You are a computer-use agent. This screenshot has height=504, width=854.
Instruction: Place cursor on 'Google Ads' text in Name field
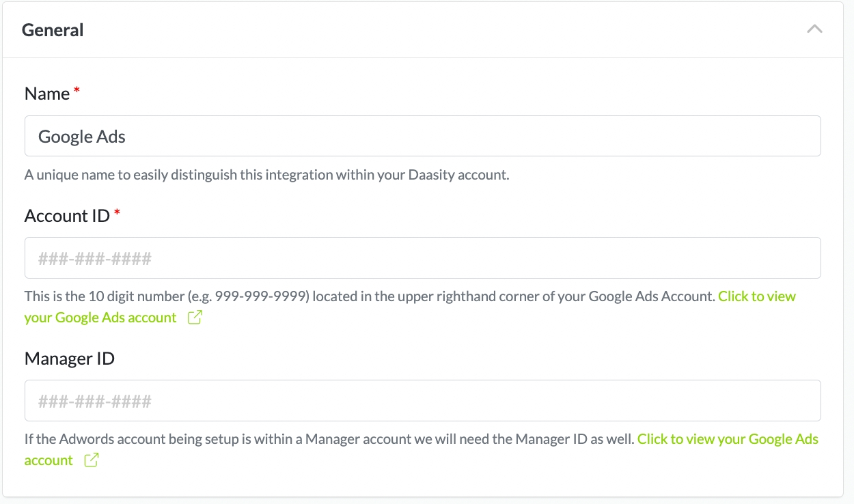coord(82,137)
